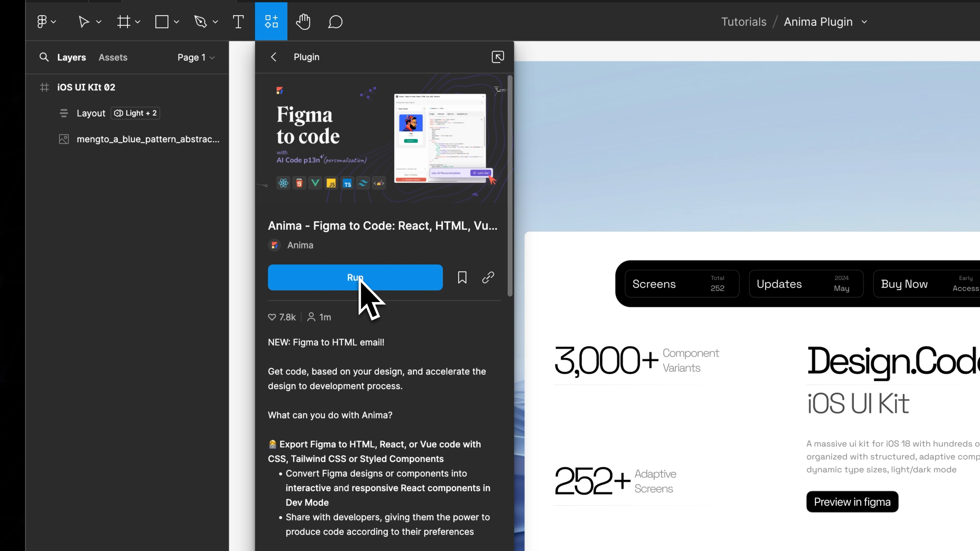980x551 pixels.
Task: Select the Text tool
Action: [238, 22]
